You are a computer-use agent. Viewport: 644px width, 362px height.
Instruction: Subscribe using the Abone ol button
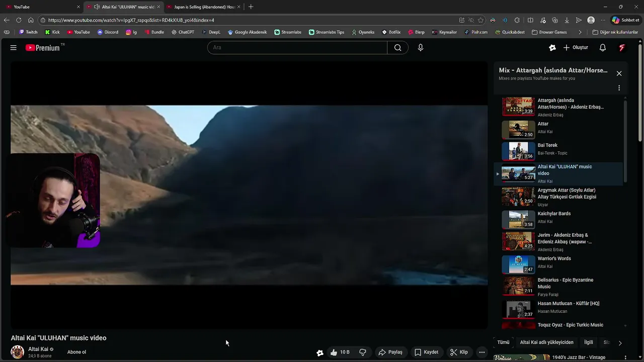pos(76,352)
